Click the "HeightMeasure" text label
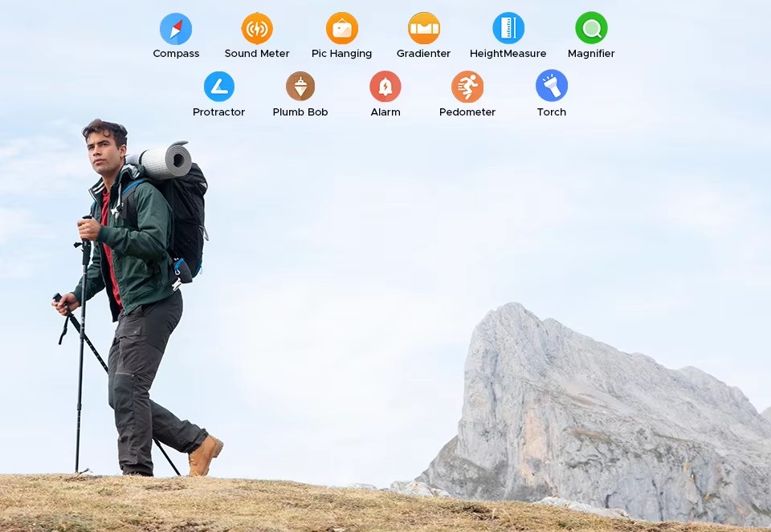Image resolution: width=771 pixels, height=532 pixels. [508, 54]
